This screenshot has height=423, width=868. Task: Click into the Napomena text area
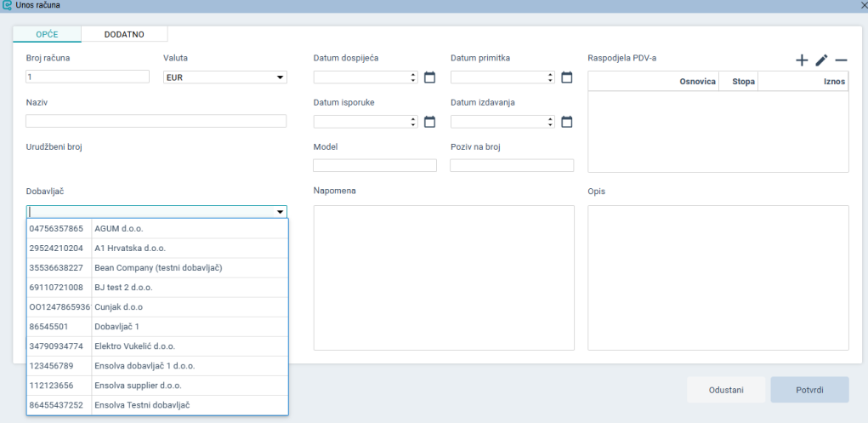click(444, 277)
